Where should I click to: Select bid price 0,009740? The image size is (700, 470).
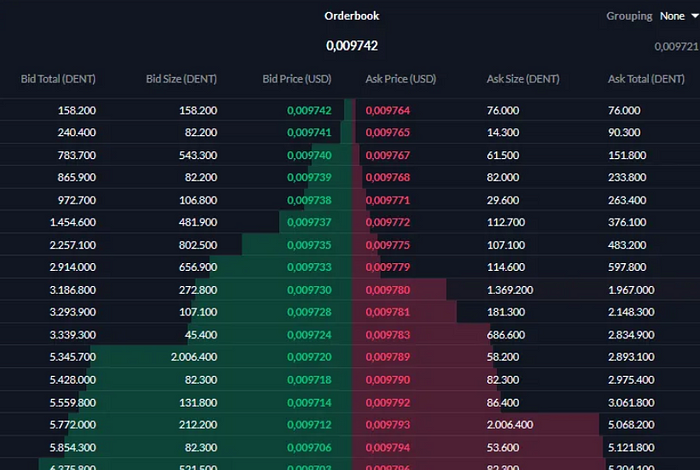click(x=309, y=155)
